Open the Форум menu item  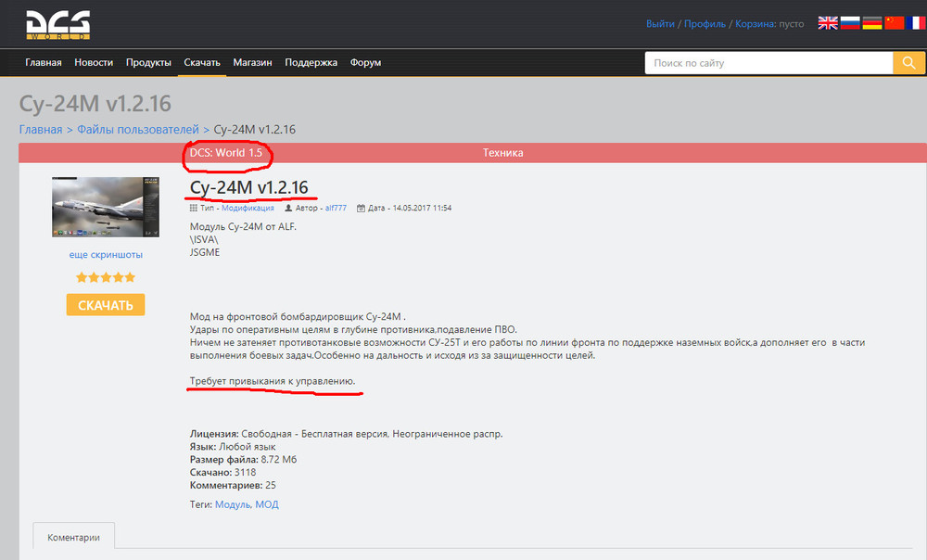tap(365, 62)
